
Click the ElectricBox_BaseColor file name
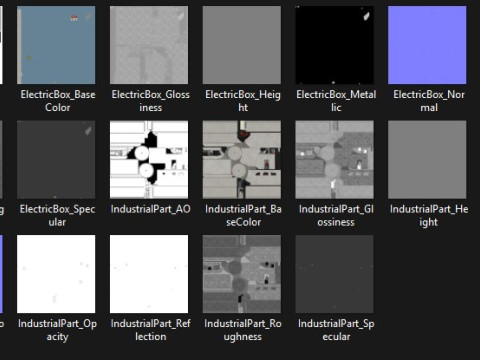tap(58, 101)
